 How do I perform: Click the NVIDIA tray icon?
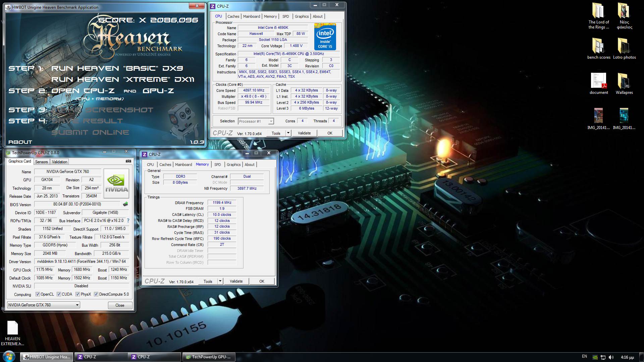click(595, 357)
